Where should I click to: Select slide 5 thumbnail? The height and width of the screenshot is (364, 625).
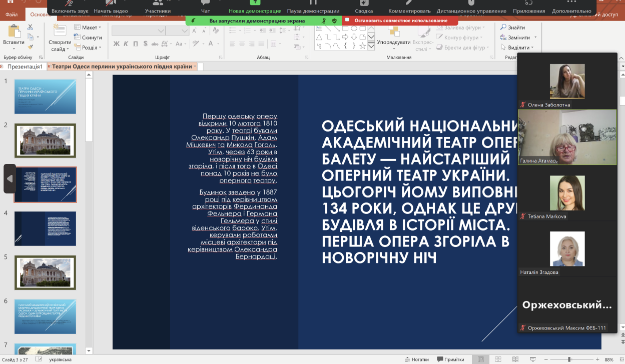45,272
